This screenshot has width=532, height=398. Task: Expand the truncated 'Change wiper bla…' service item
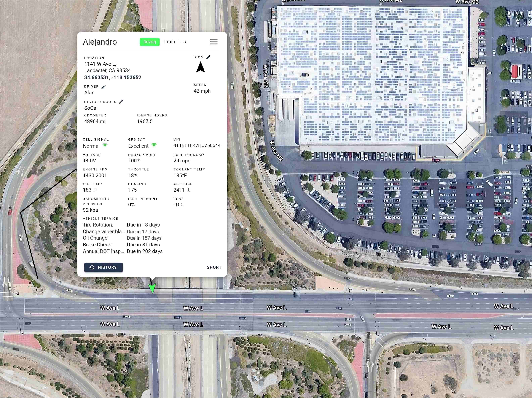104,231
